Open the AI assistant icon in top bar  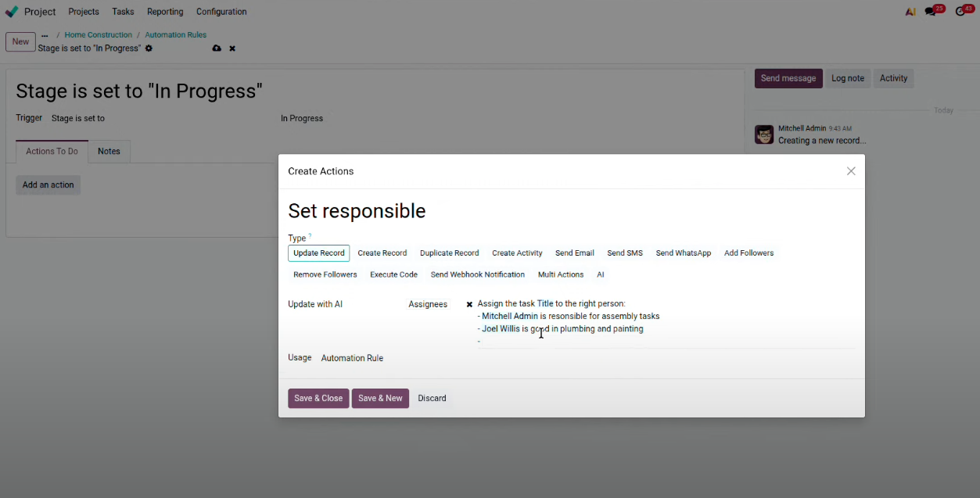[x=910, y=12]
